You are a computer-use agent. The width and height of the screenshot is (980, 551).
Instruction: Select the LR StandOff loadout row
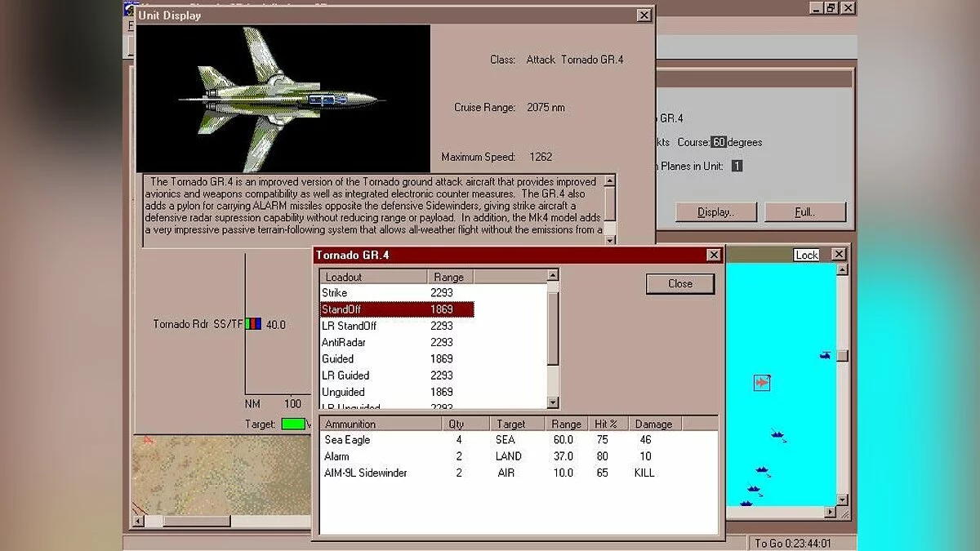(x=397, y=326)
